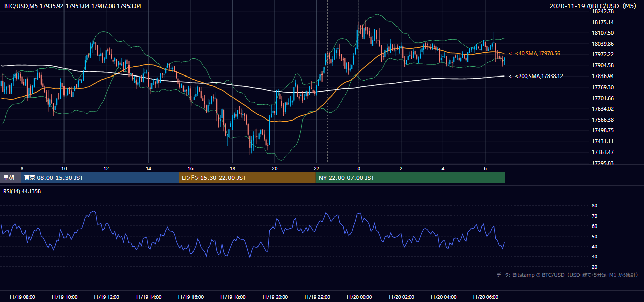Click bottom time label 11/19 10:00
Viewport: 644px width, 302px height.
pyautogui.click(x=64, y=297)
